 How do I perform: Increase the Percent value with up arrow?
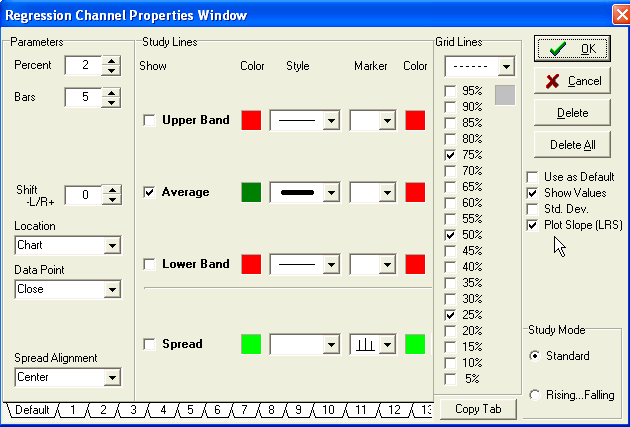(112, 60)
